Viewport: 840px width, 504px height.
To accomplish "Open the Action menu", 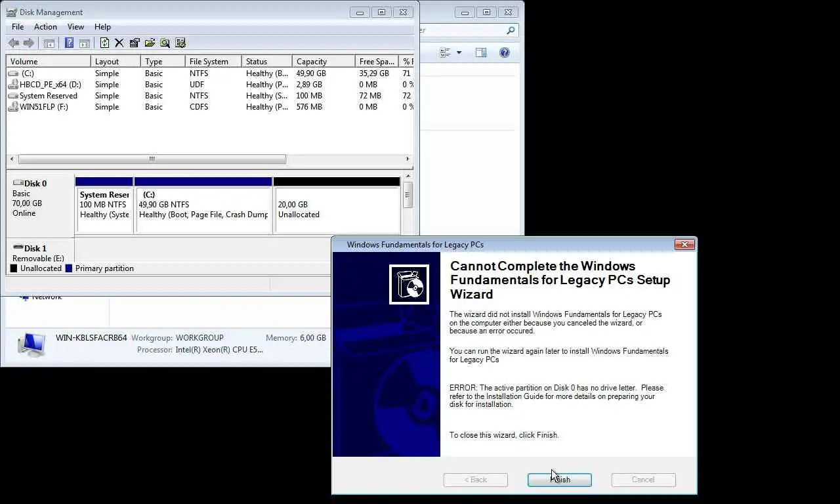I will (x=45, y=27).
